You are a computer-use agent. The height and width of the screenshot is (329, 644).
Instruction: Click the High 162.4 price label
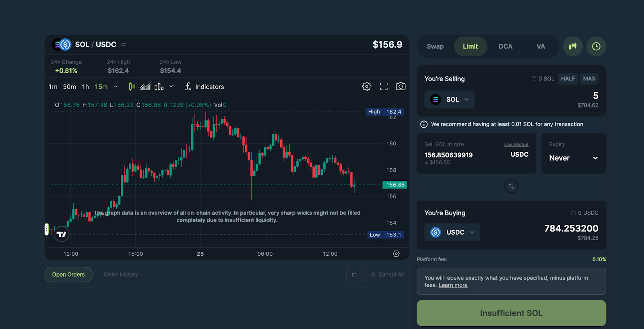click(385, 112)
